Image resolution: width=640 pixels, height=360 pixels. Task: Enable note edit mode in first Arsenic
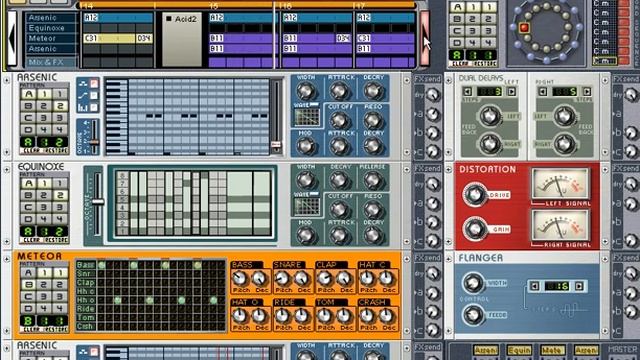coord(94,84)
